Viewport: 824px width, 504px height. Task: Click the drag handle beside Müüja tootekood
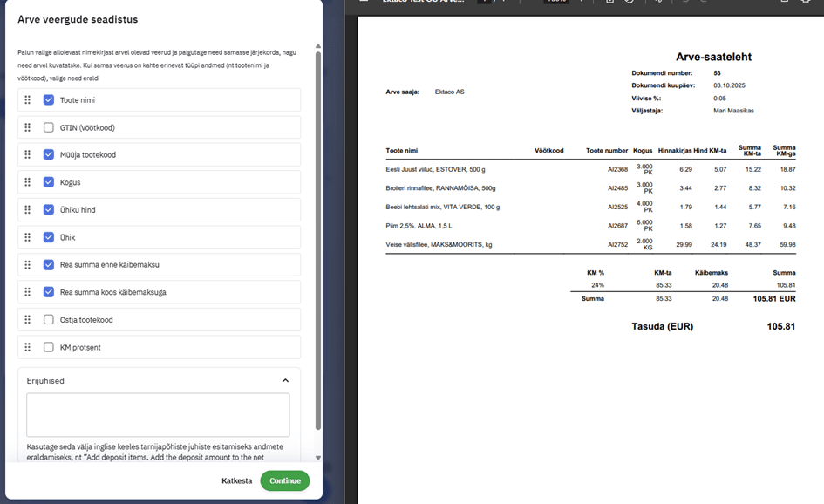[27, 155]
